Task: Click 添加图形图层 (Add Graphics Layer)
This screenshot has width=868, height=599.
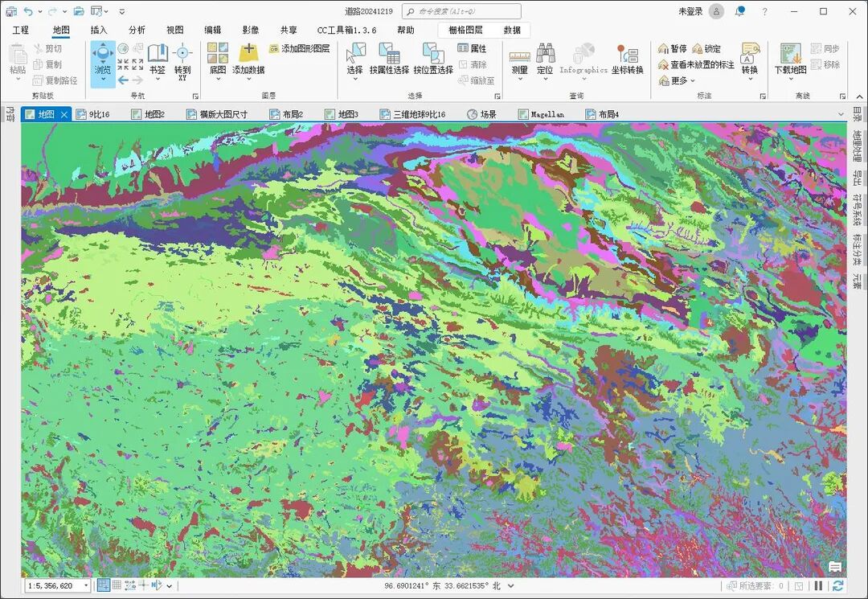Action: (x=300, y=49)
